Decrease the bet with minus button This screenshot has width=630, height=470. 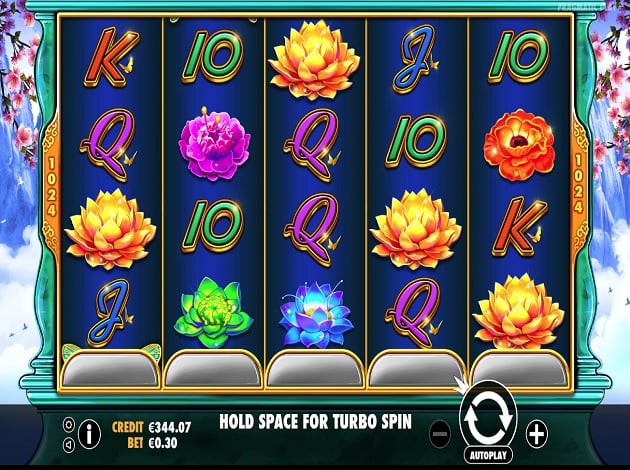(440, 434)
